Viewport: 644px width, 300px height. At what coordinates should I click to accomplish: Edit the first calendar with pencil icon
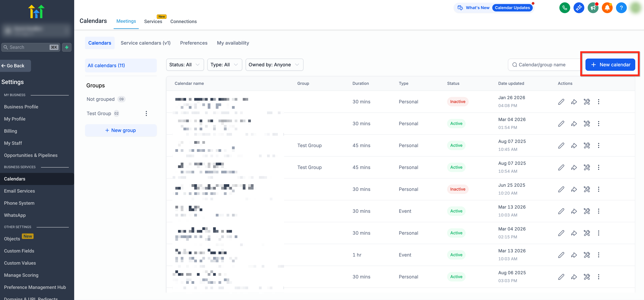561,102
